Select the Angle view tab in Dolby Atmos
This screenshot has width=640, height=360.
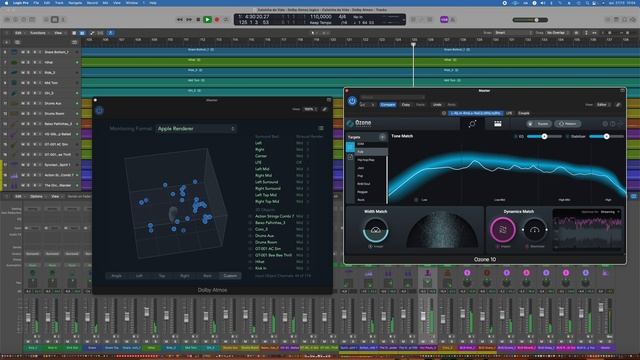(116, 276)
